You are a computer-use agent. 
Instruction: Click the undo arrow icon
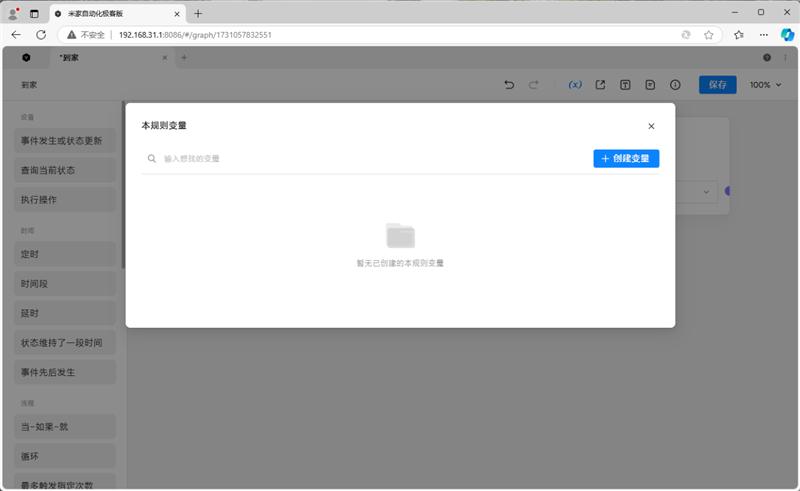[509, 85]
